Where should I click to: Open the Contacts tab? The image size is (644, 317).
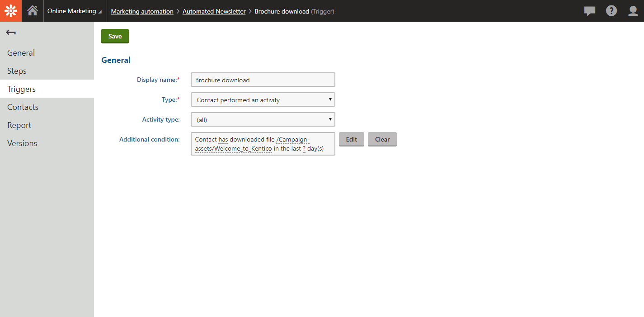click(47, 107)
